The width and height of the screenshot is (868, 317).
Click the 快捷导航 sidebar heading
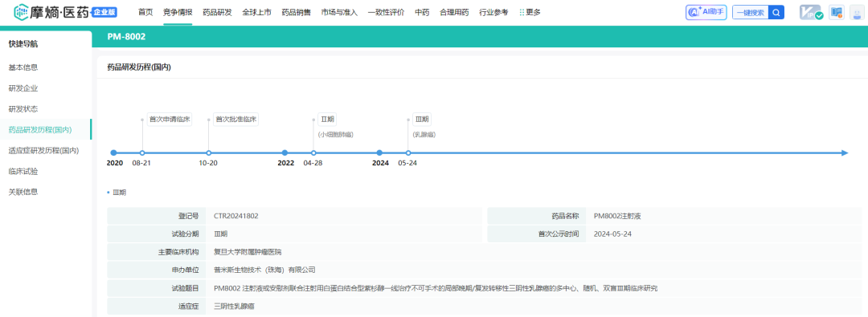click(23, 43)
